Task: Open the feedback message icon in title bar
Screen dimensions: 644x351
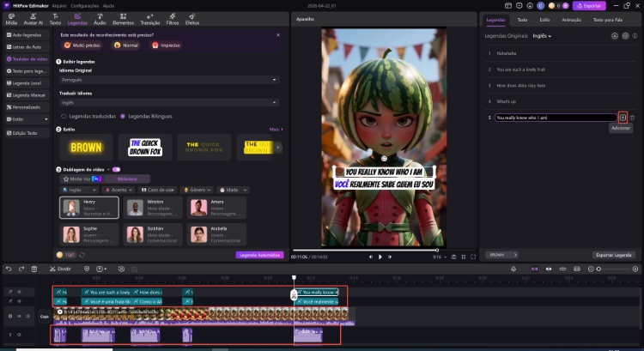Action: pos(519,6)
